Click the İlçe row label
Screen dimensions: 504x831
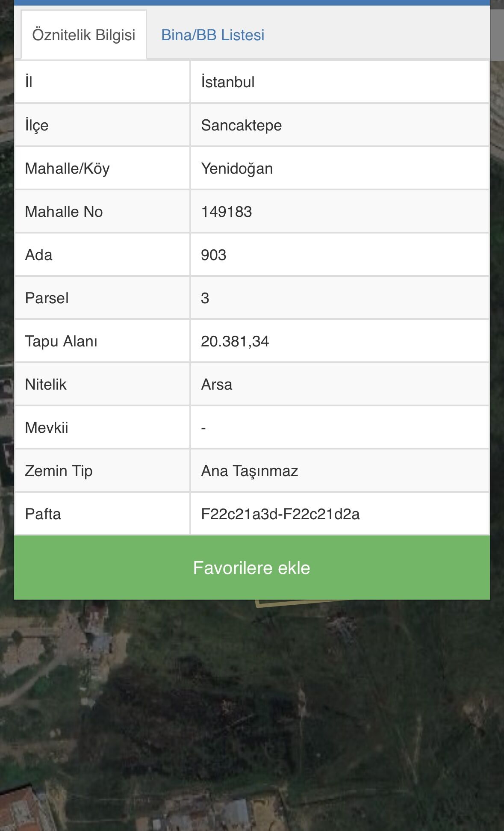(37, 125)
